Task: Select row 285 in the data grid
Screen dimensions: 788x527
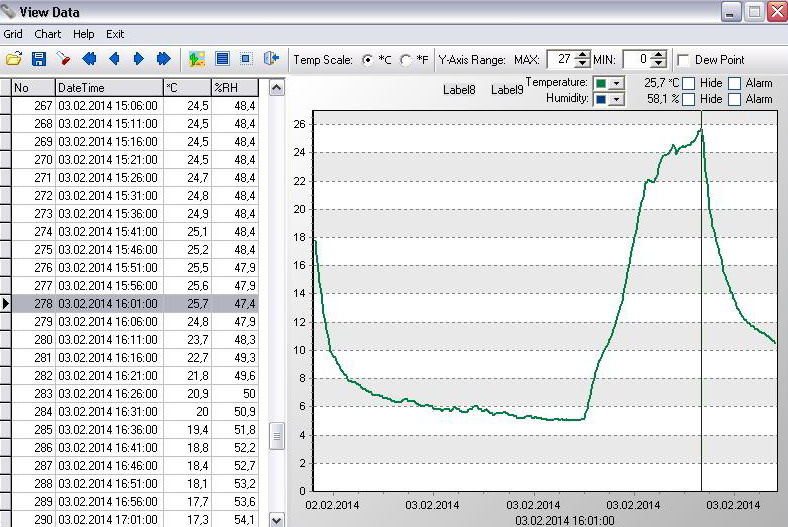Action: click(x=107, y=429)
